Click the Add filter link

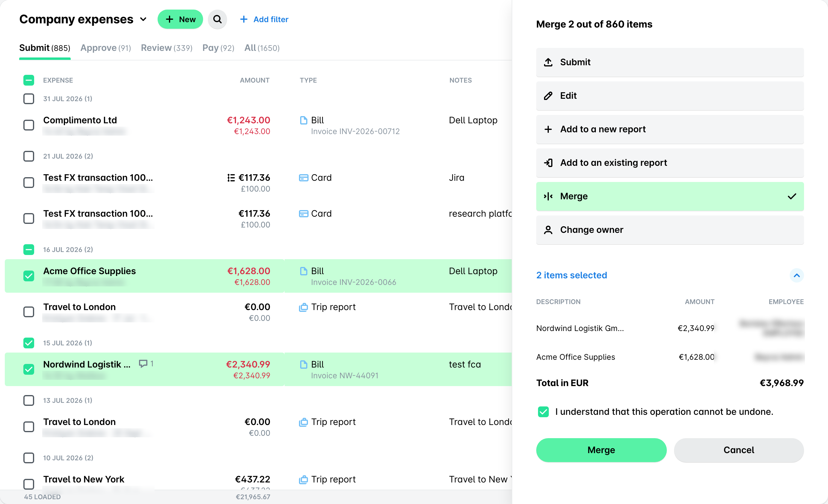264,19
